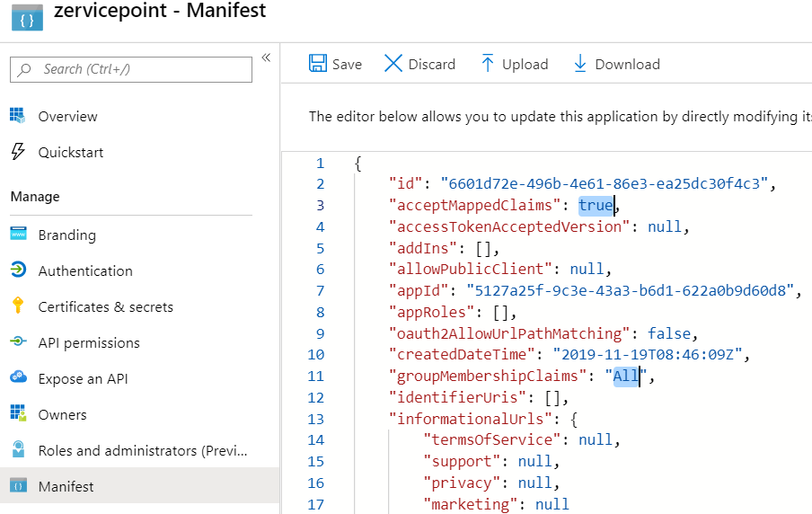Click the Discard X icon
Image resolution: width=812 pixels, height=514 pixels.
[393, 64]
